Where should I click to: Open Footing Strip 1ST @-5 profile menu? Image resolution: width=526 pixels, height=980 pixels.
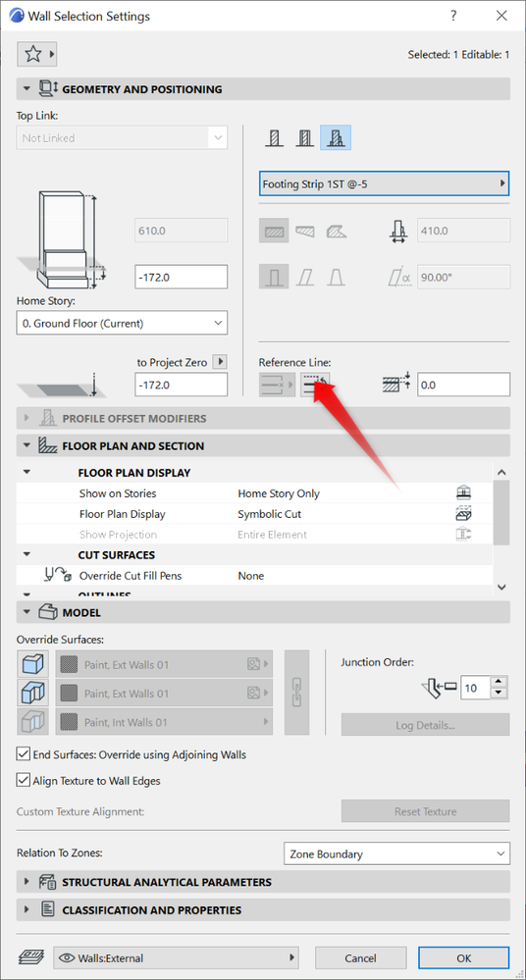384,183
